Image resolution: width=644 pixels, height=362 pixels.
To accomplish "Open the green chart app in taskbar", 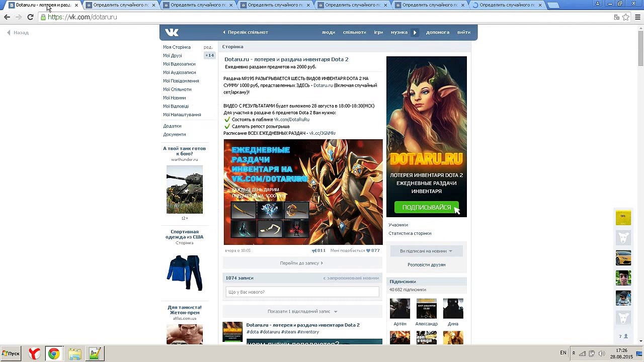I will 95,354.
